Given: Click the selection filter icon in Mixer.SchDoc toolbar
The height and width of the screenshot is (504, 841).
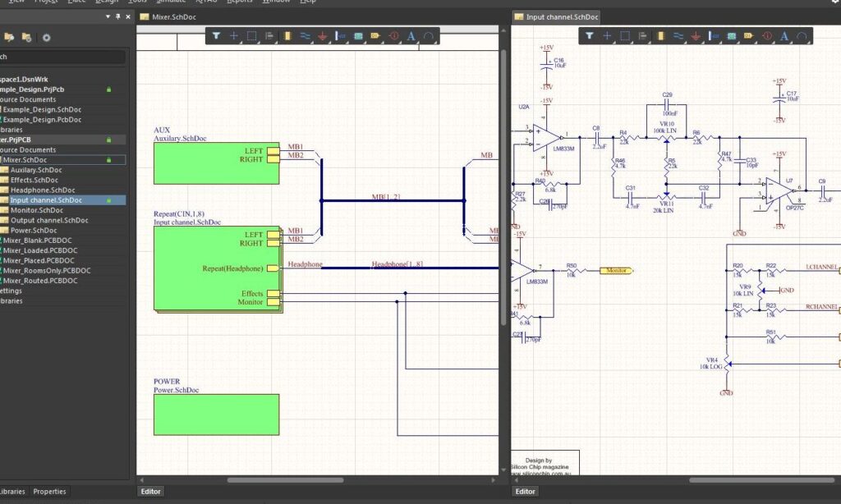Looking at the screenshot, I should [x=216, y=36].
